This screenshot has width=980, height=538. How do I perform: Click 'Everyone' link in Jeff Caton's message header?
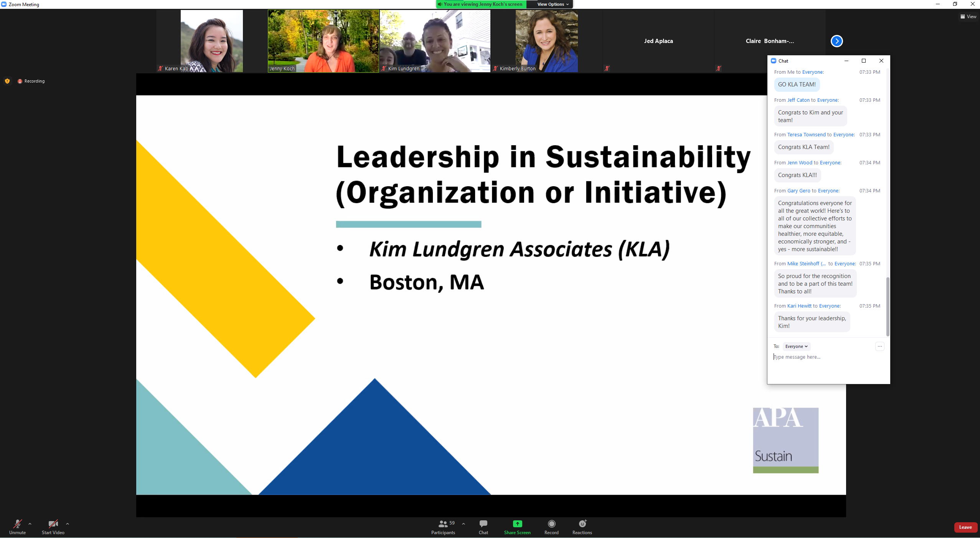(828, 100)
